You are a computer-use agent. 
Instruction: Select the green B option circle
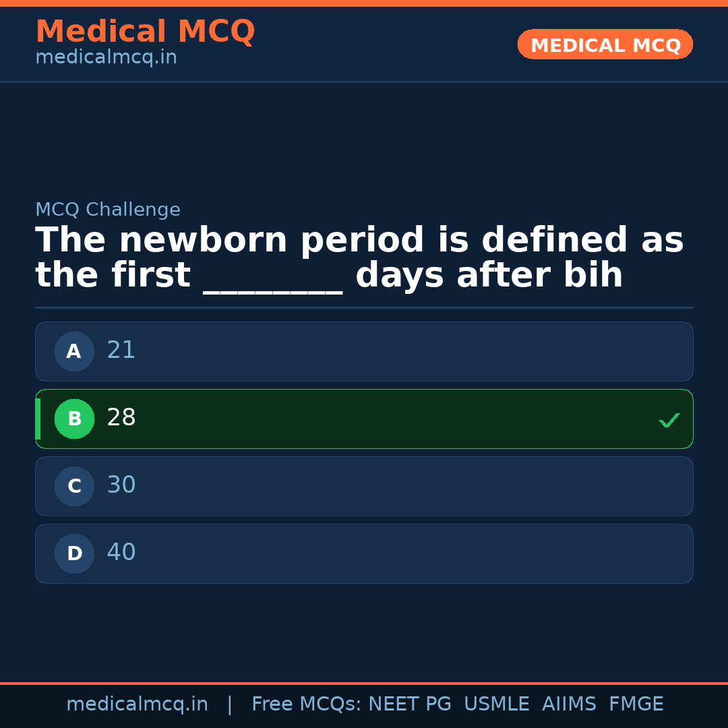(x=74, y=419)
